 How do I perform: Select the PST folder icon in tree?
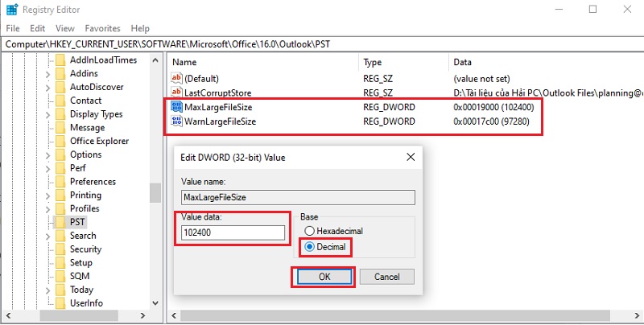point(59,222)
